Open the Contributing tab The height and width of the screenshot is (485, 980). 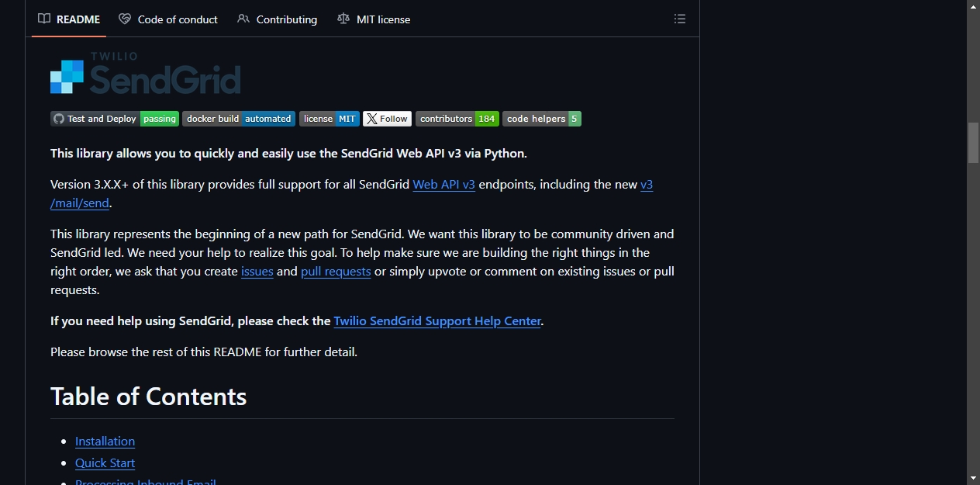tap(278, 19)
